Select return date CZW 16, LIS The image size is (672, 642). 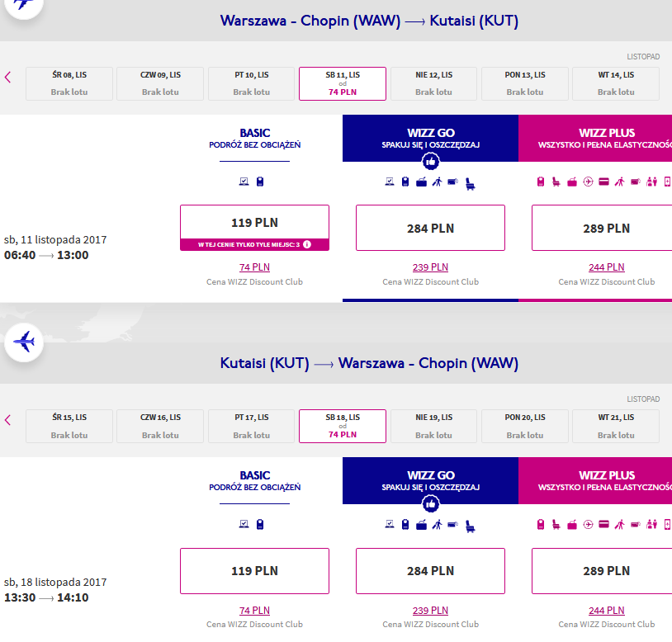(160, 426)
